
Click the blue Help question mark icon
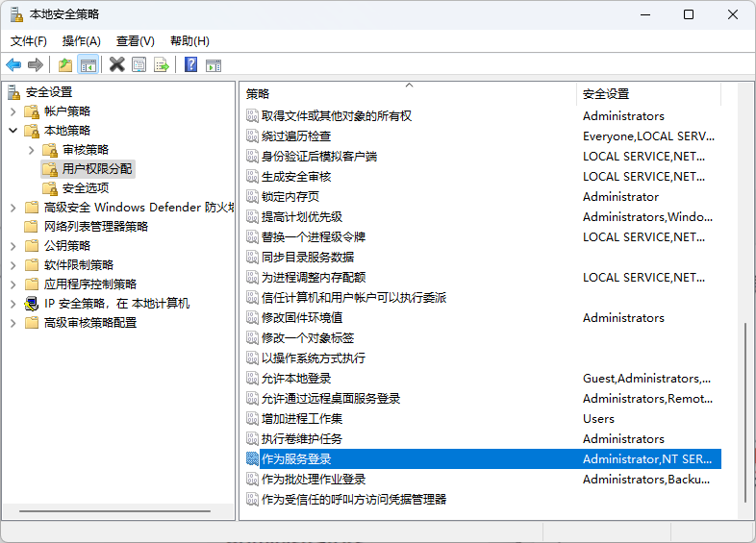[191, 65]
